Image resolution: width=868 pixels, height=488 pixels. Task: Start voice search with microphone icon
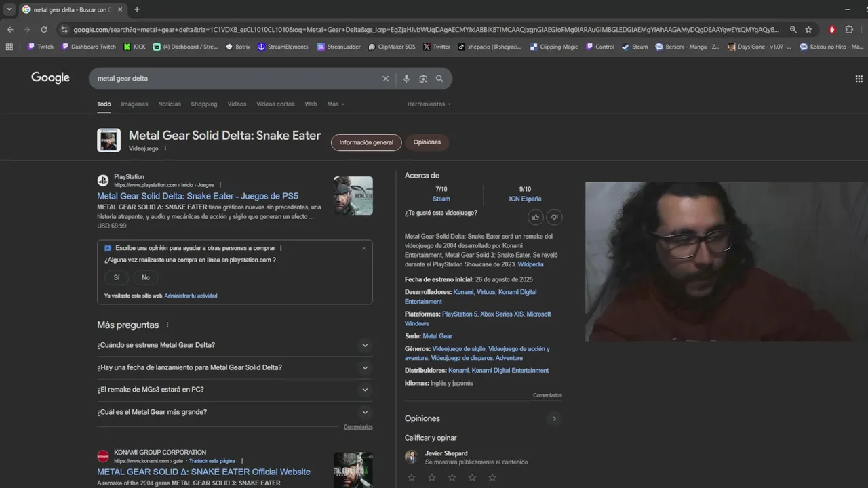point(406,79)
